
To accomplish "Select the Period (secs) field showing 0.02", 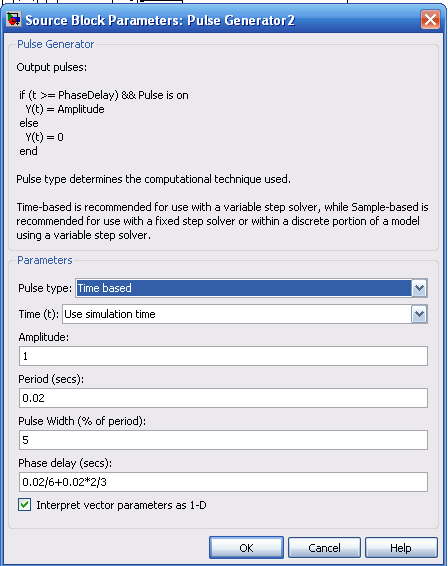I will (223, 398).
